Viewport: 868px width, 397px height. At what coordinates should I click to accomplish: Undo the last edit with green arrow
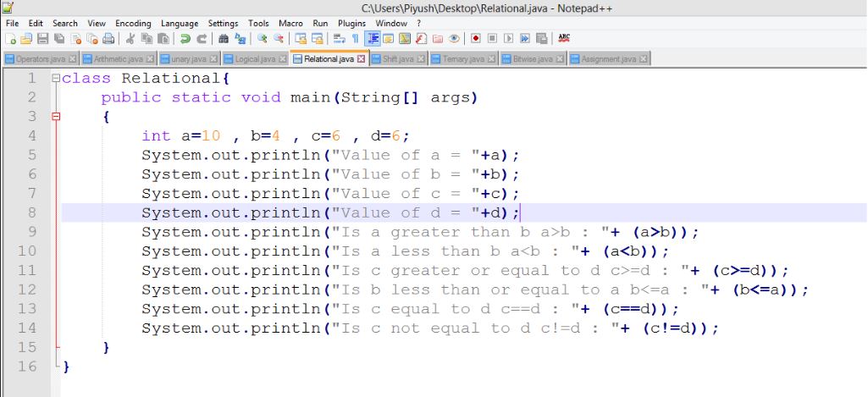(x=185, y=39)
